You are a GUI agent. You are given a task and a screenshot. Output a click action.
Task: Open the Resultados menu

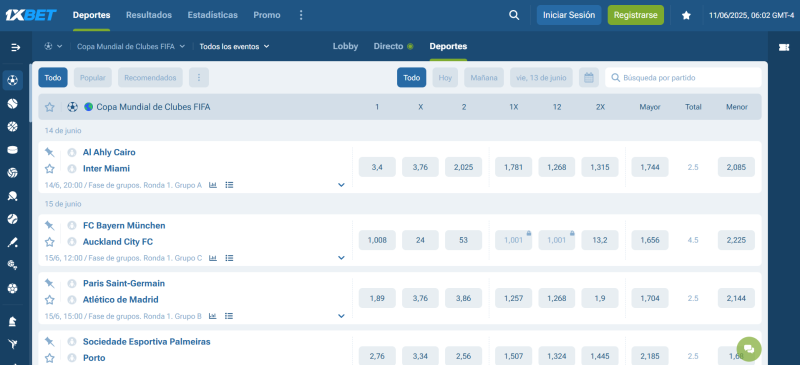pyautogui.click(x=149, y=15)
